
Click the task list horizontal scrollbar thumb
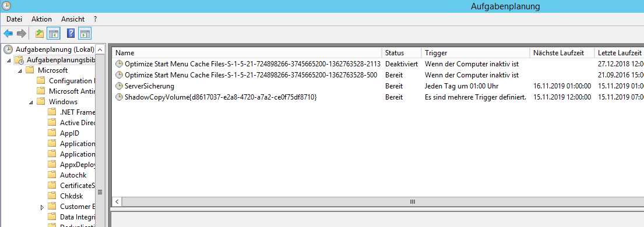413,202
